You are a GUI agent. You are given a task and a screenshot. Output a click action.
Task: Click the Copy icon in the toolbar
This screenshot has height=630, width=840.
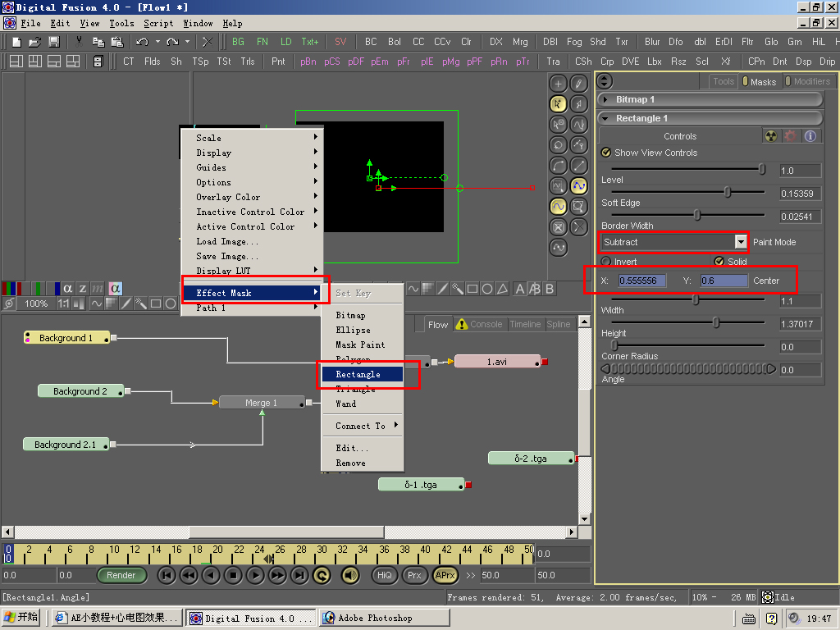pos(98,42)
